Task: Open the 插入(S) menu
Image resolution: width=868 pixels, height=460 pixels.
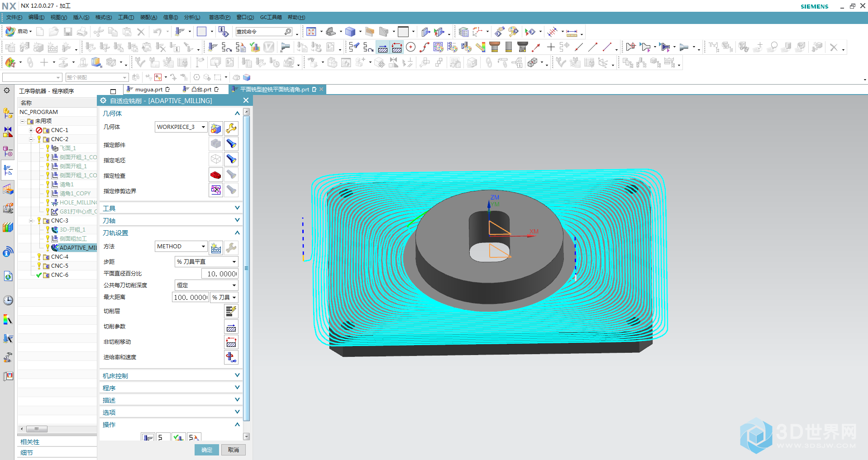Action: tap(81, 17)
